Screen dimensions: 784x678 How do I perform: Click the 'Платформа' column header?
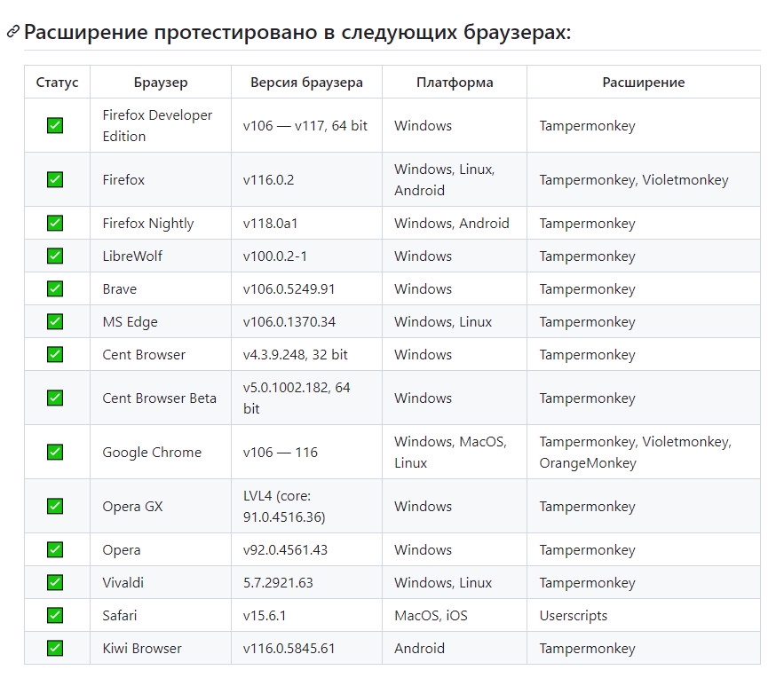(455, 82)
